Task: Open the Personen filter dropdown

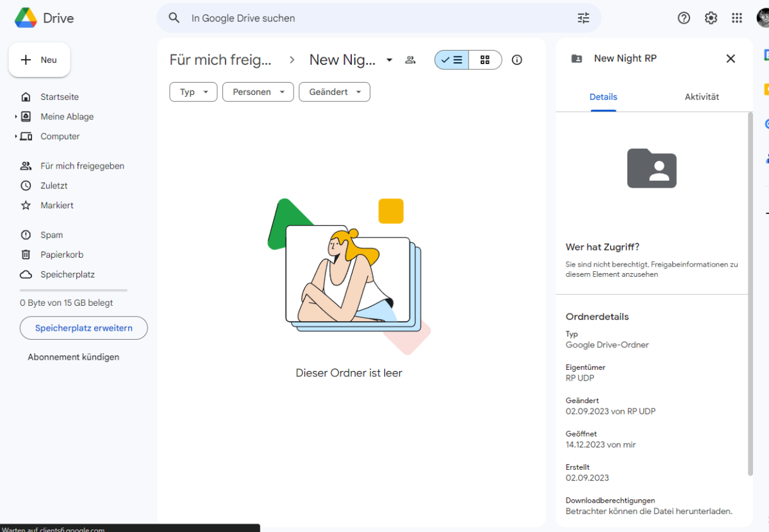Action: point(258,92)
